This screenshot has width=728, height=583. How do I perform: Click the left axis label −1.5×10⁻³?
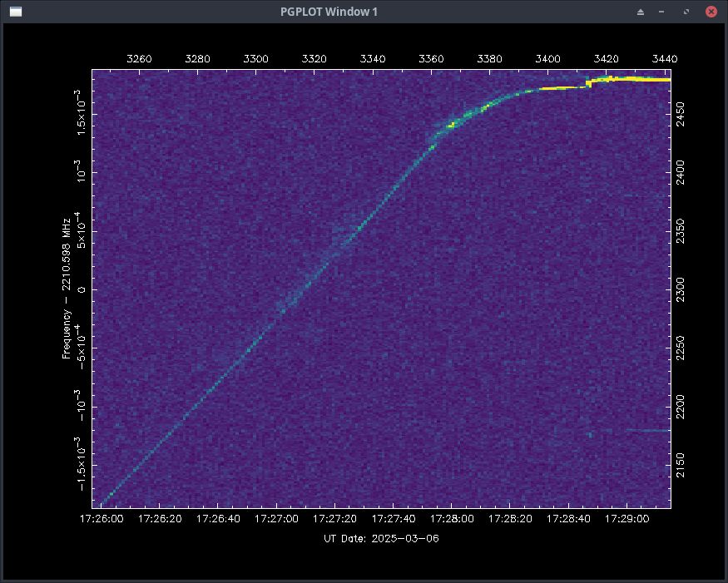[x=81, y=464]
